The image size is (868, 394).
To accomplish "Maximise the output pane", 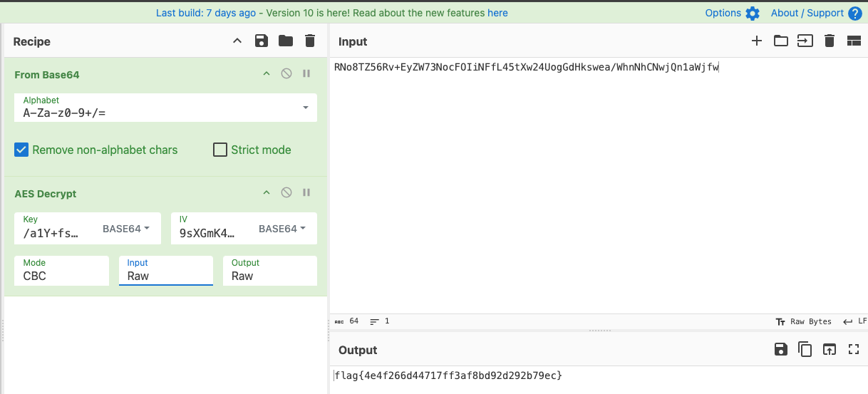I will point(854,349).
